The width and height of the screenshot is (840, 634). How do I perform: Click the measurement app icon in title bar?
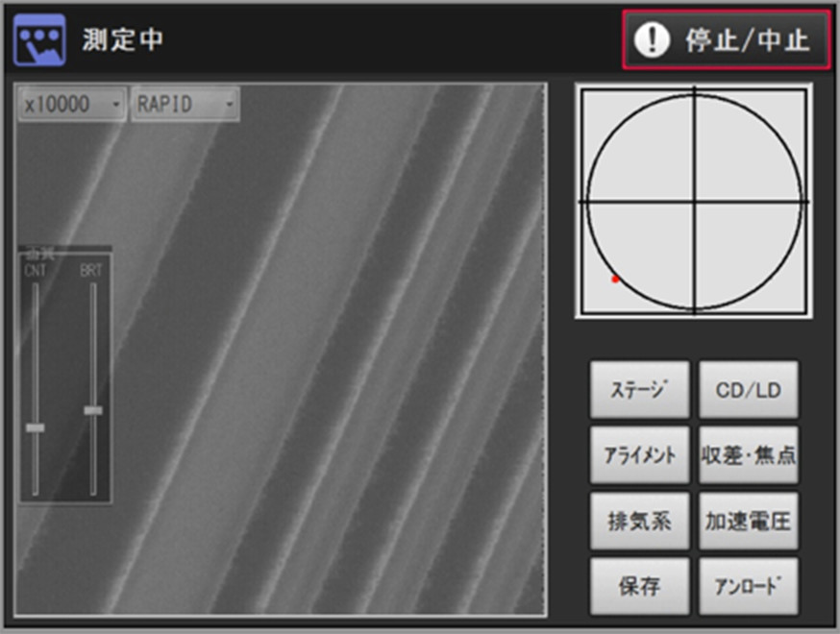[38, 38]
